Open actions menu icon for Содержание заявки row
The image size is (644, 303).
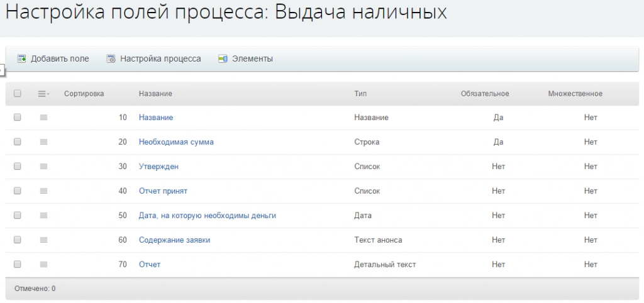point(43,240)
